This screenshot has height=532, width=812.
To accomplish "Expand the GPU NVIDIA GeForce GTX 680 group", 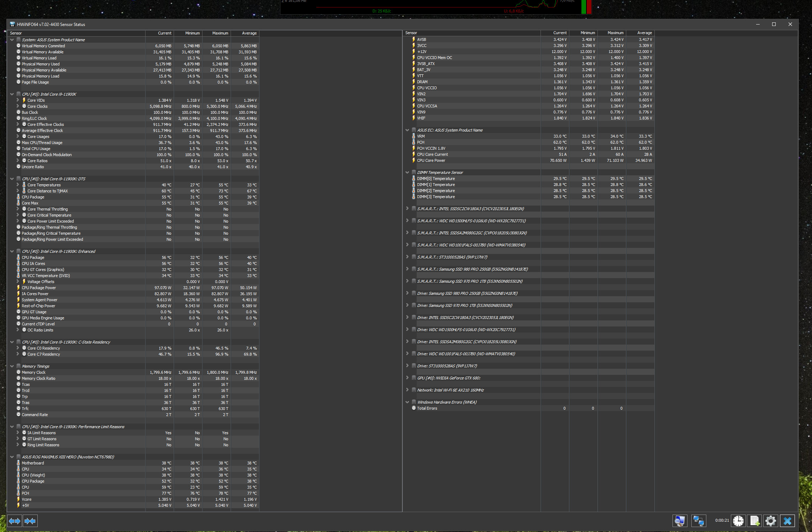I will [x=407, y=378].
